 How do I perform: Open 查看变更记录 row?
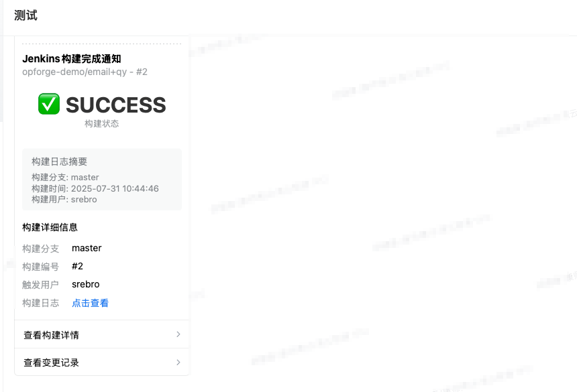pyautogui.click(x=101, y=363)
